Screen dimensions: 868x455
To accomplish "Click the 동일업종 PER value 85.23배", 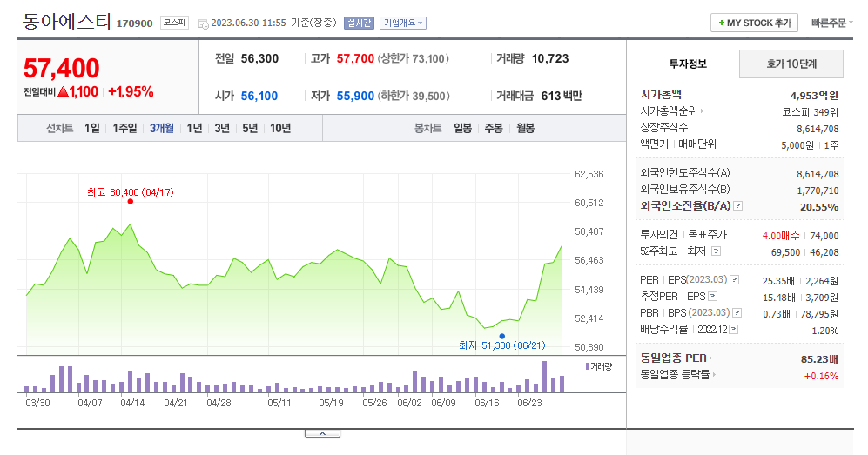I will (819, 359).
